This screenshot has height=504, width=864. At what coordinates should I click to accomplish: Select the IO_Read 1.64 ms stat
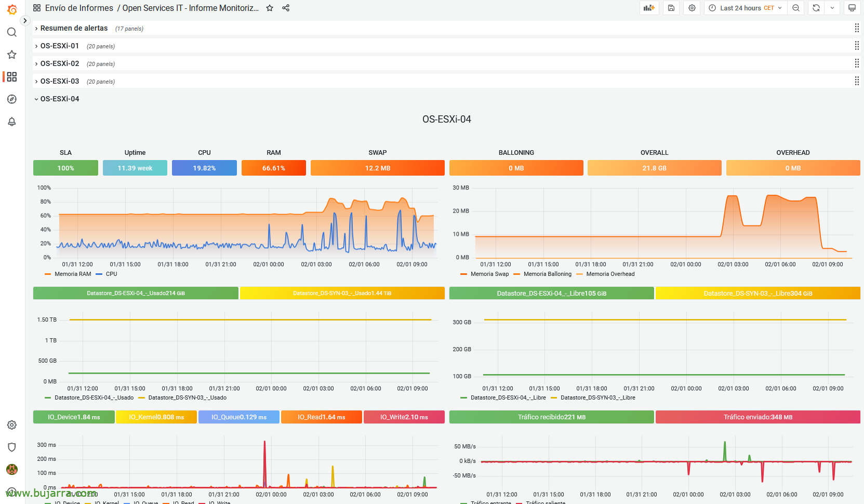pyautogui.click(x=322, y=417)
